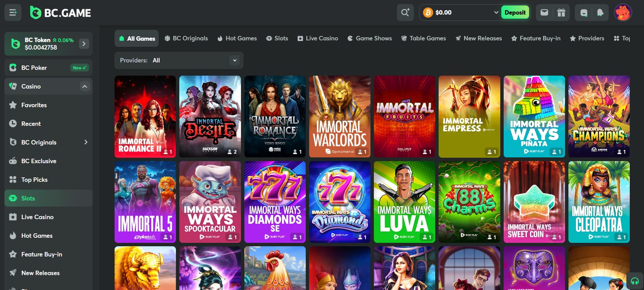Image resolution: width=644 pixels, height=290 pixels.
Task: Click the Top Picks grid icon in sidebar
Action: (13, 180)
